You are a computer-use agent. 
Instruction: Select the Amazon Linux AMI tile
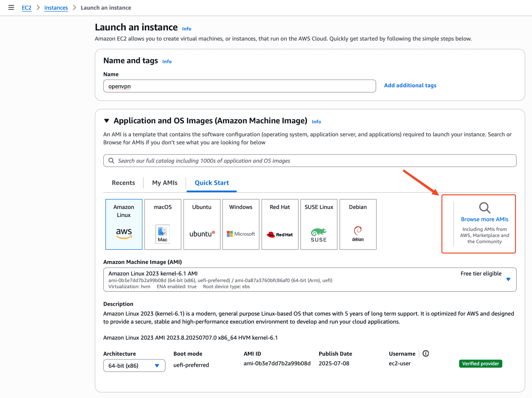(124, 224)
